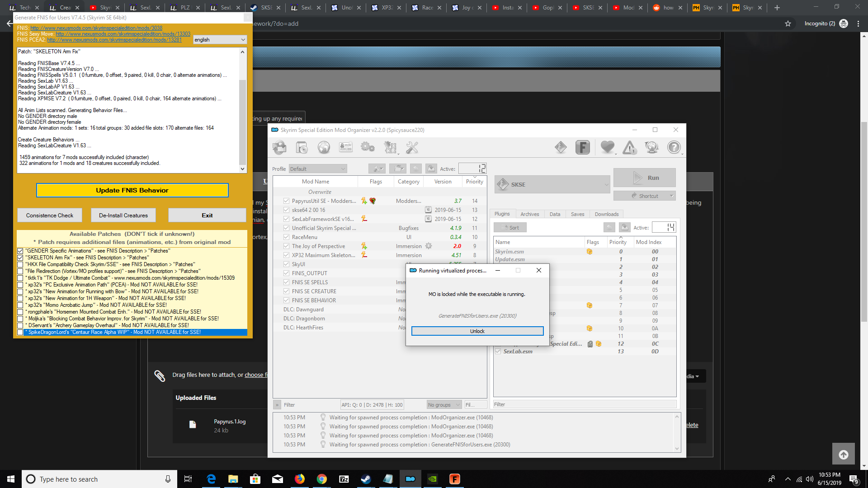Image resolution: width=868 pixels, height=488 pixels.
Task: Open Firefox from the taskbar
Action: (299, 479)
